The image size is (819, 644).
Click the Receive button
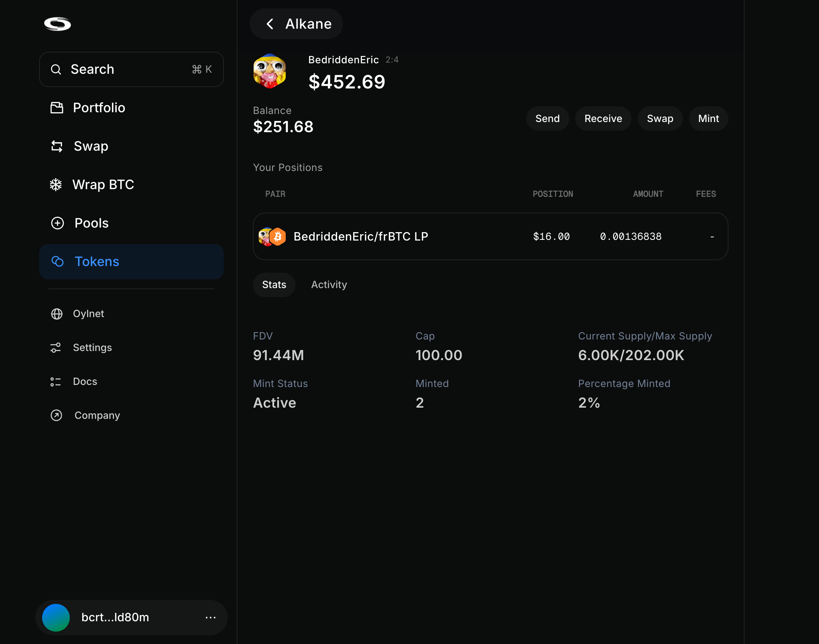[x=603, y=119]
